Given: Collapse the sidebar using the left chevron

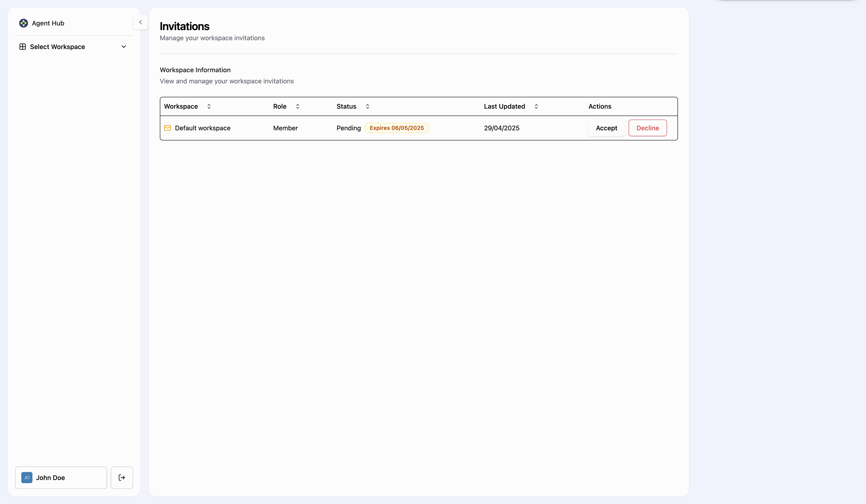Looking at the screenshot, I should coord(140,22).
